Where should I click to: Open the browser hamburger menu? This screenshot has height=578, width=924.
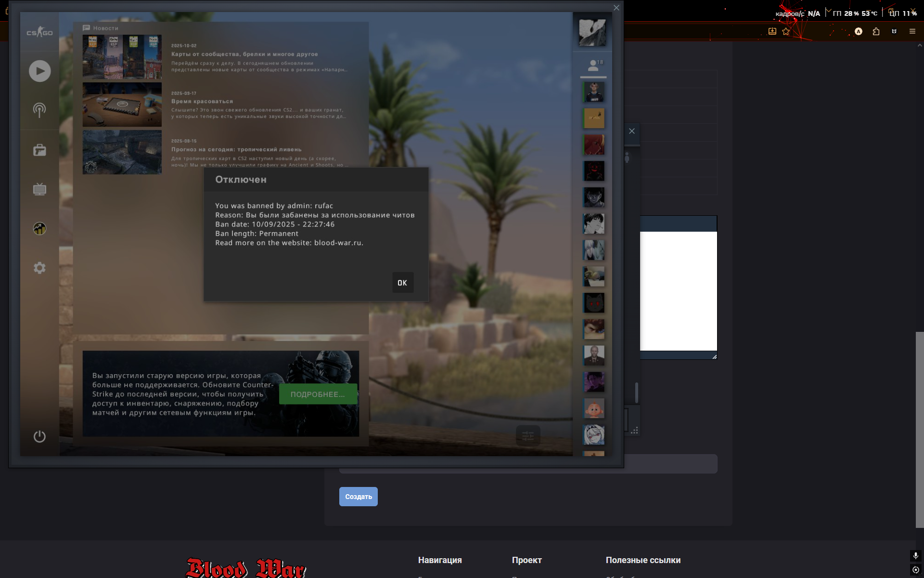click(x=912, y=31)
